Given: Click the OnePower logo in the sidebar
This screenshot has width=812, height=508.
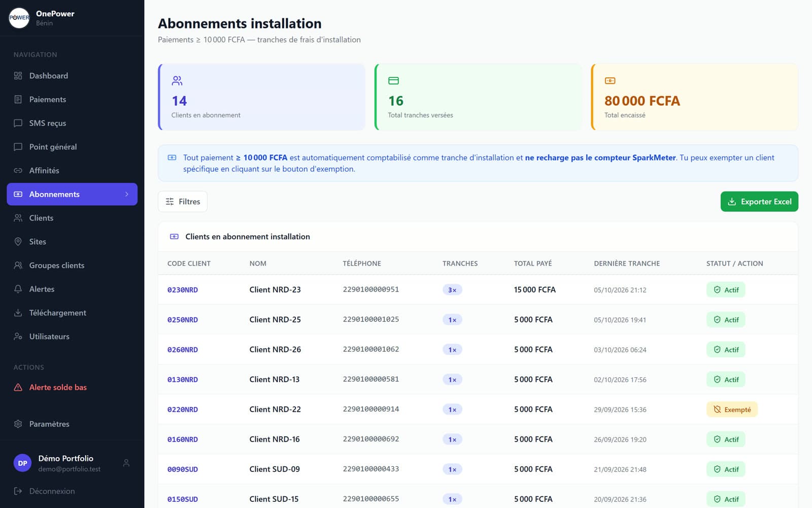Looking at the screenshot, I should pyautogui.click(x=19, y=18).
